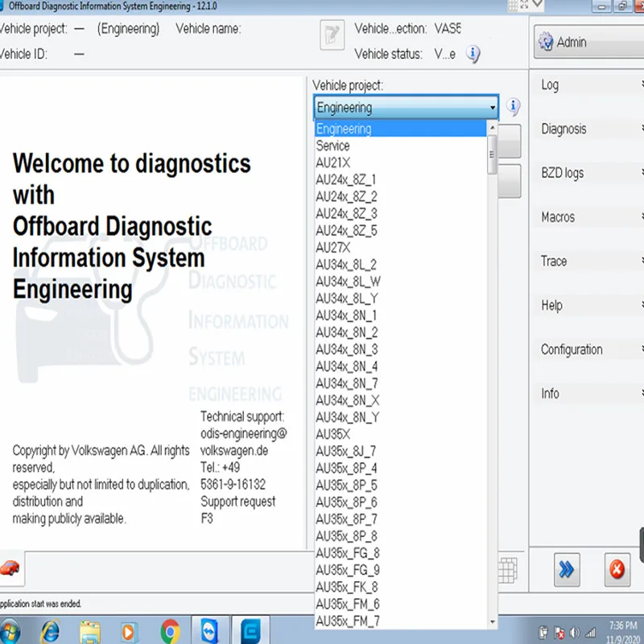Click the info icon beside Vehicle project dropdown
The image size is (644, 644).
click(x=513, y=107)
